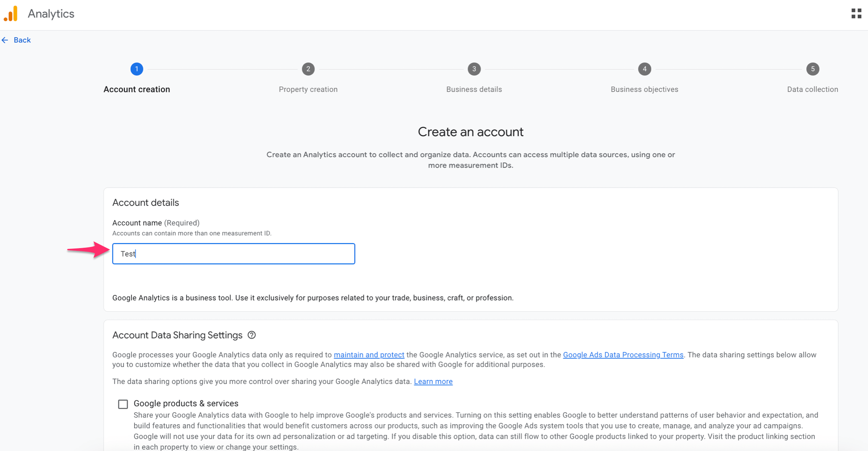Click the Google Analytics logo icon

pos(11,14)
